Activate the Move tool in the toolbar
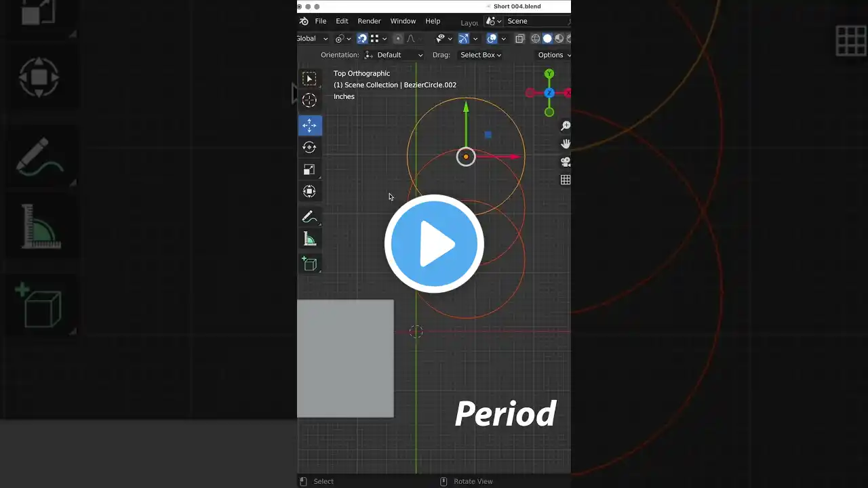This screenshot has height=488, width=868. (309, 125)
